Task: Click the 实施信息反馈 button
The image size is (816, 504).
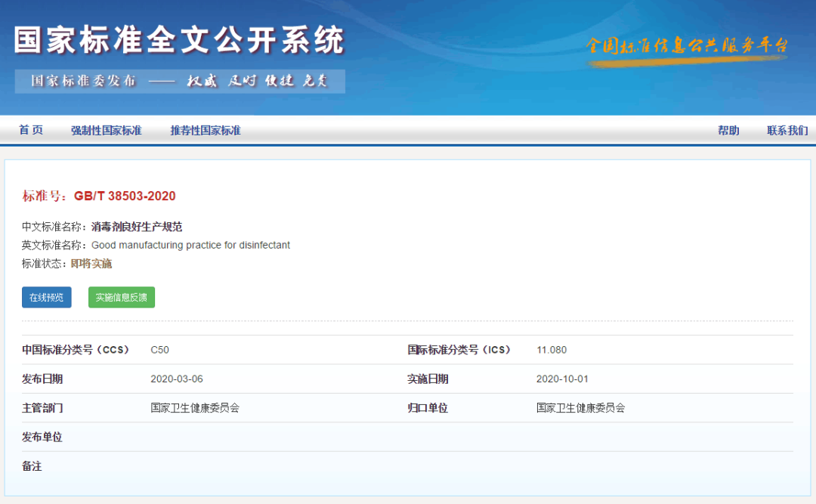Action: [121, 297]
